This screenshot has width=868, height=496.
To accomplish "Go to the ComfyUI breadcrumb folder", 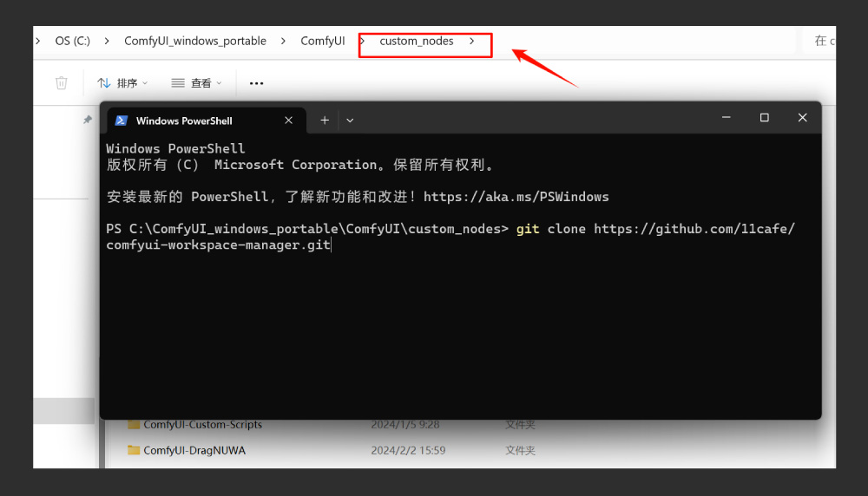I will pos(323,41).
